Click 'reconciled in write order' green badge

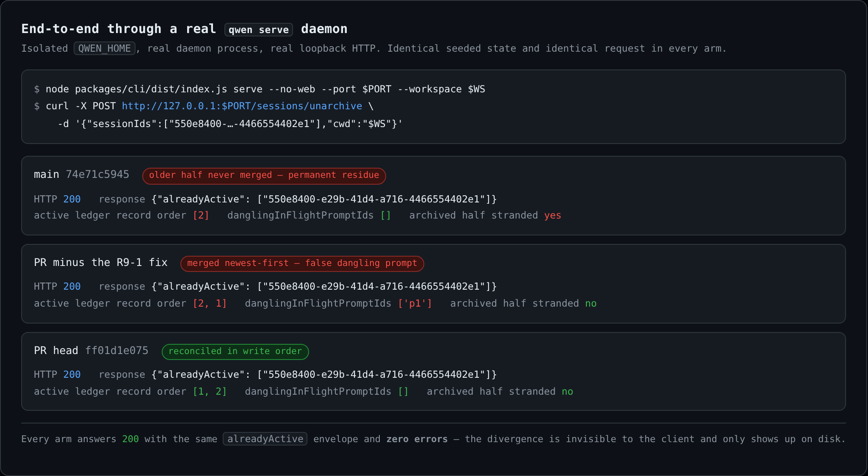[x=235, y=351]
